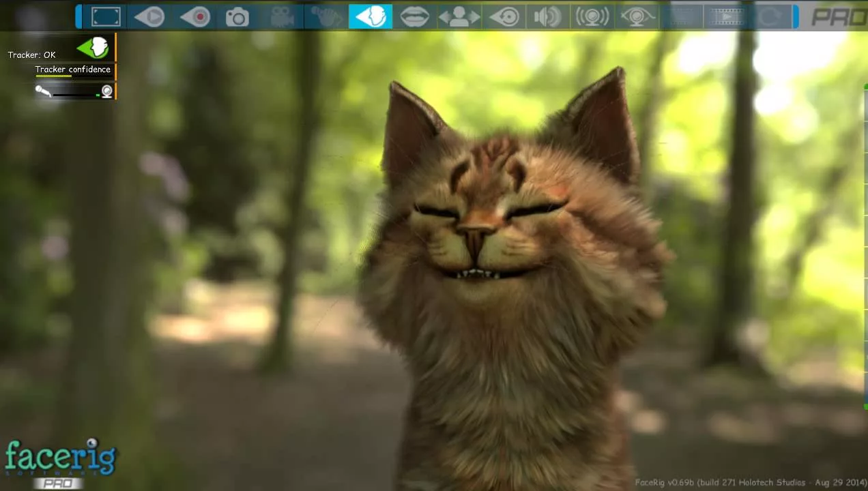Click the Tracker confidence bar
The image size is (868, 491).
[x=73, y=72]
